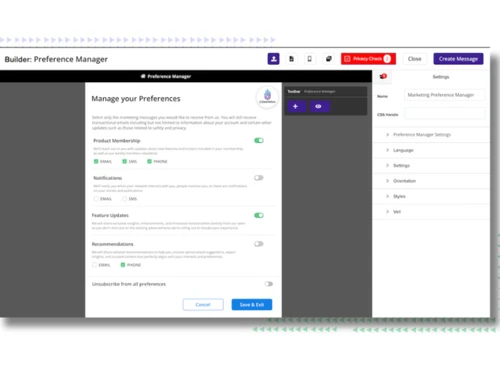
Task: Switch to mobile device preview icon
Action: [310, 59]
